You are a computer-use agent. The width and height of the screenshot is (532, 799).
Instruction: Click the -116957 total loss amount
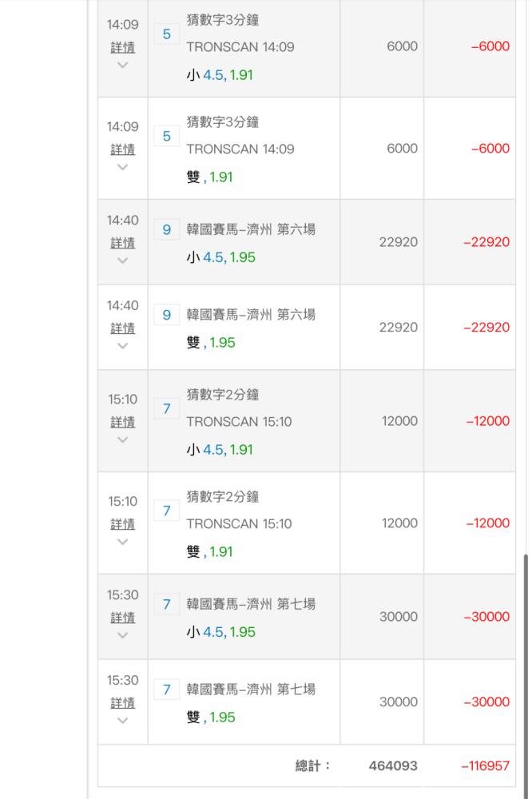pyautogui.click(x=485, y=766)
